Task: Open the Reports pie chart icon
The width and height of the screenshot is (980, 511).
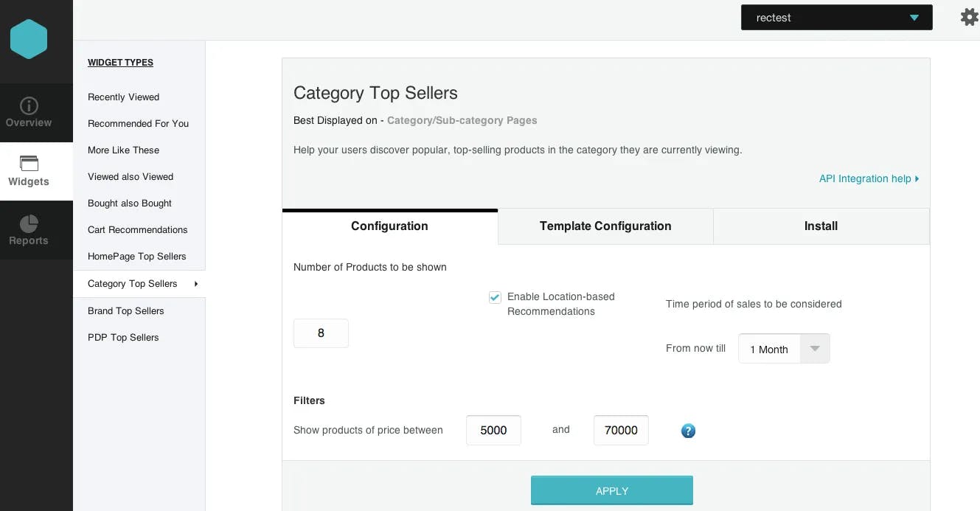Action: click(x=29, y=223)
